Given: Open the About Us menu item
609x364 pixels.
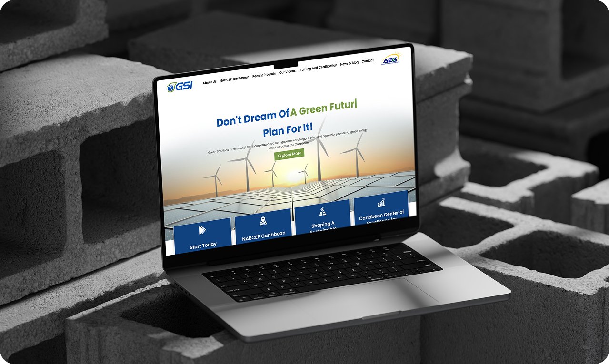Looking at the screenshot, I should pos(210,82).
